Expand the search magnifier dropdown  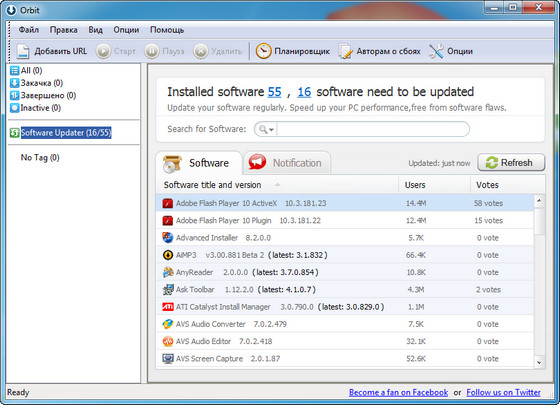point(266,129)
